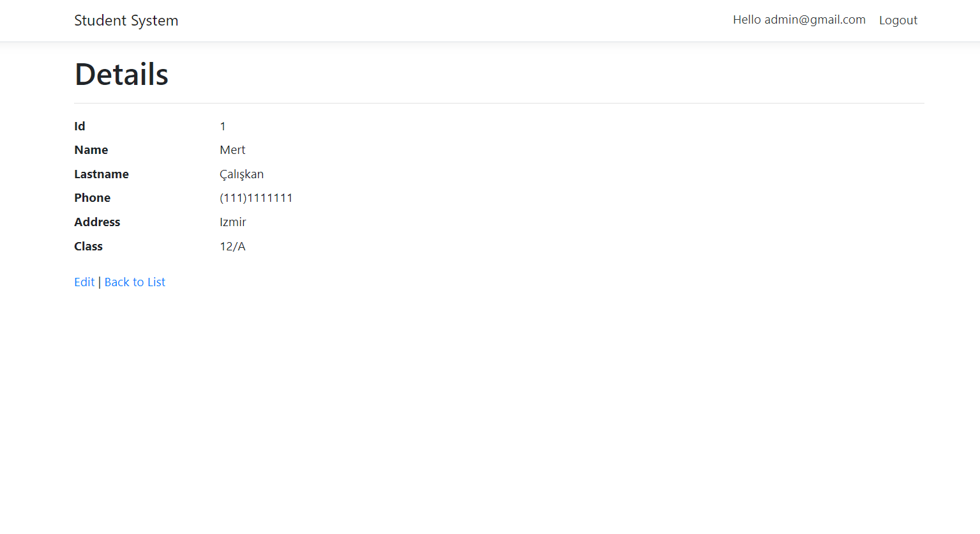Click the Hello admin@gmail.com account link

(x=799, y=20)
